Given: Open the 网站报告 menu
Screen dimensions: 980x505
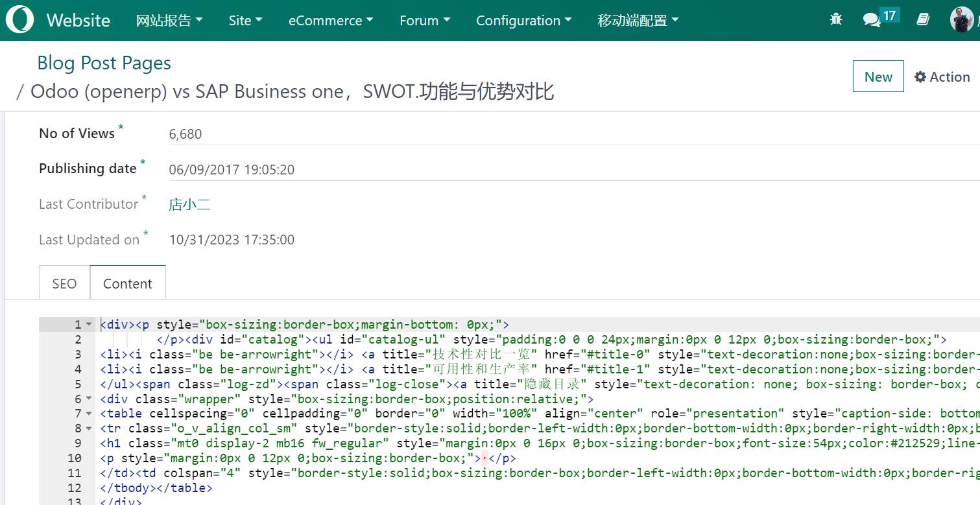Looking at the screenshot, I should coord(169,20).
